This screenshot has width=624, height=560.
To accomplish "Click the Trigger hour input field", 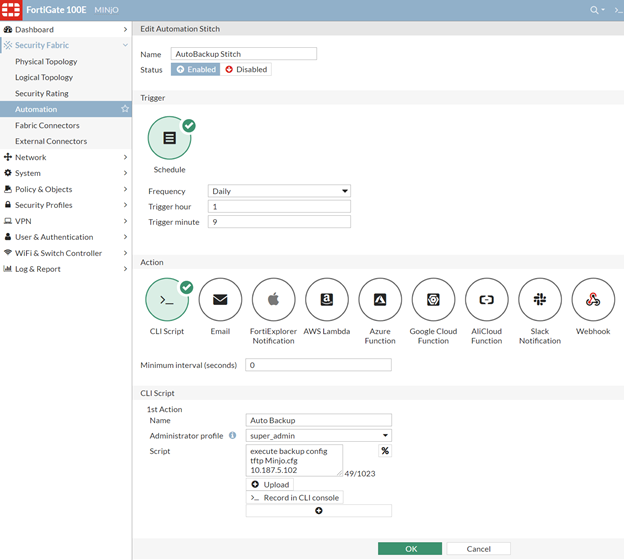I will (x=279, y=207).
